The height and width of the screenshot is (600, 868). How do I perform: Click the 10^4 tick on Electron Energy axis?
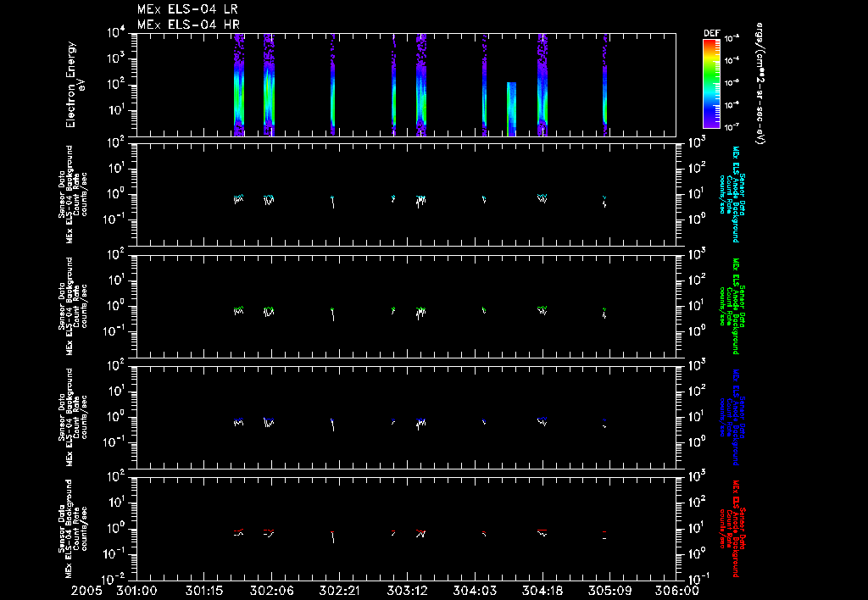tap(117, 33)
